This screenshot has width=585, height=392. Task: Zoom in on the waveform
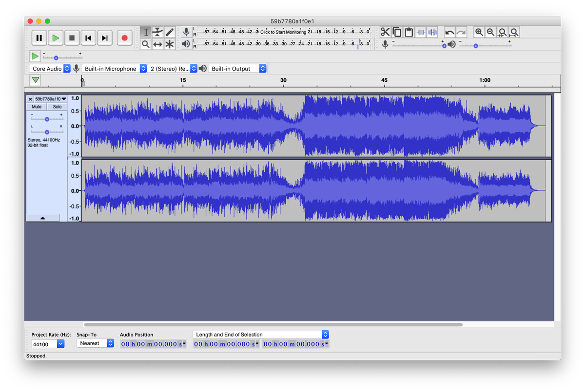(479, 32)
